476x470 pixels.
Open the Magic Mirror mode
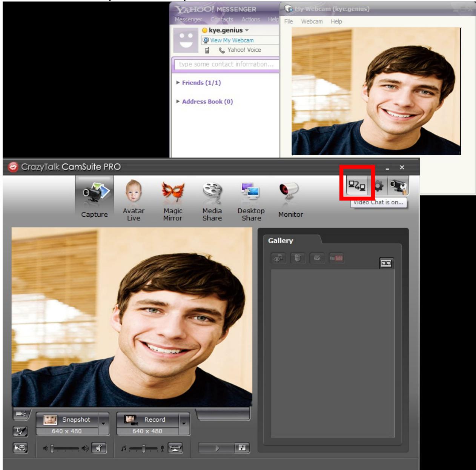[x=173, y=200]
